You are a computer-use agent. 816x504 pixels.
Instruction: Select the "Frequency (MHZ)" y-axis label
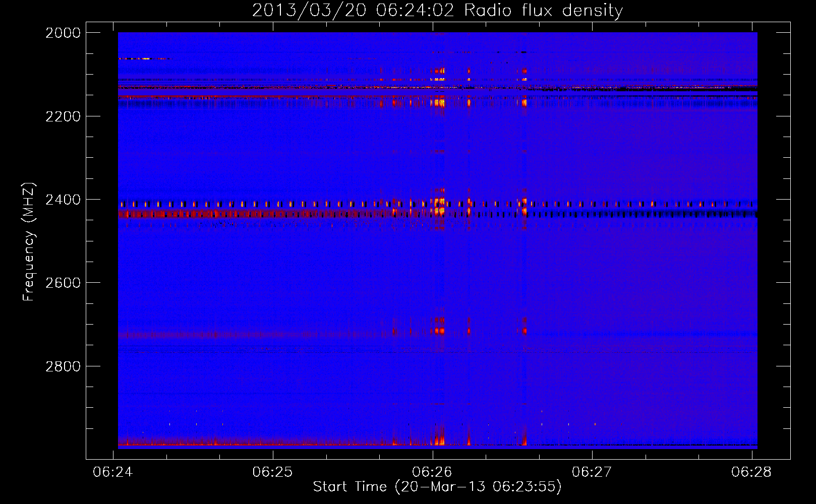click(29, 242)
